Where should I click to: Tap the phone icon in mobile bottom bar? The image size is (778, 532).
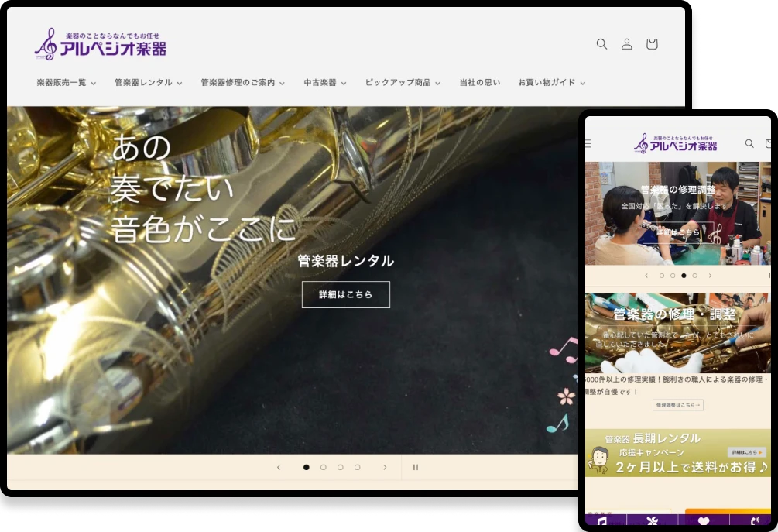tap(755, 522)
